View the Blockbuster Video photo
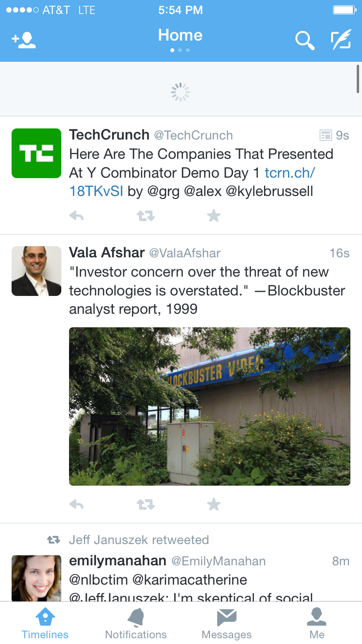Screen dimensions: 362x644 (x=209, y=406)
